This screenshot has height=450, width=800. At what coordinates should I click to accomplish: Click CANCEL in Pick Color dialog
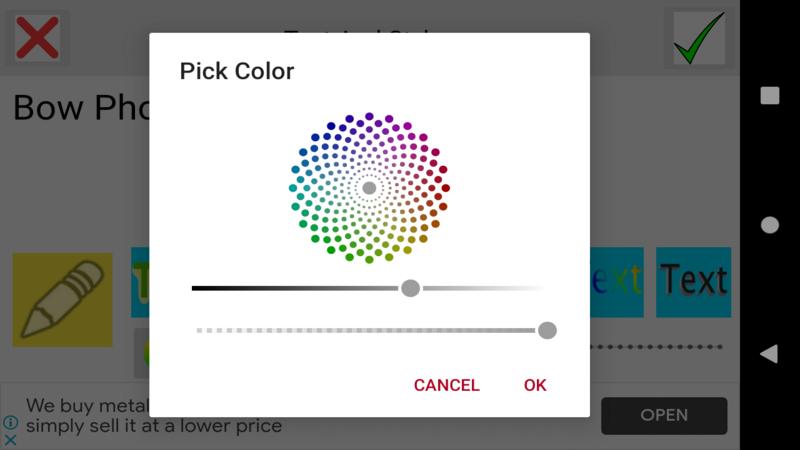(x=446, y=385)
